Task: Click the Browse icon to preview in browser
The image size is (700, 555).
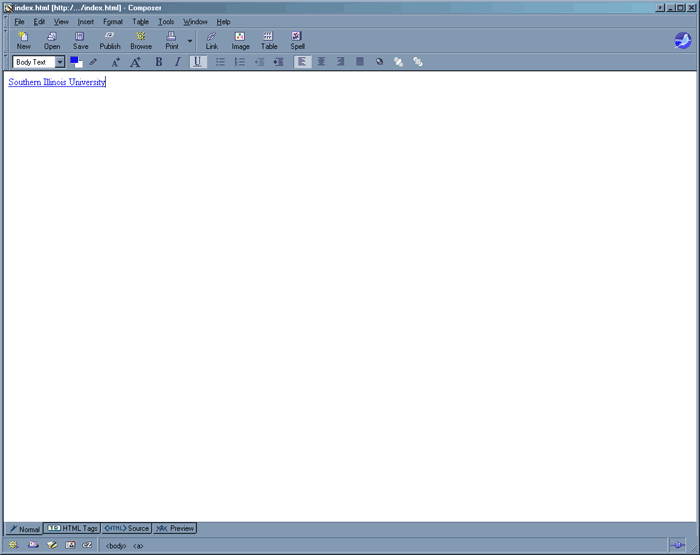Action: pyautogui.click(x=141, y=40)
